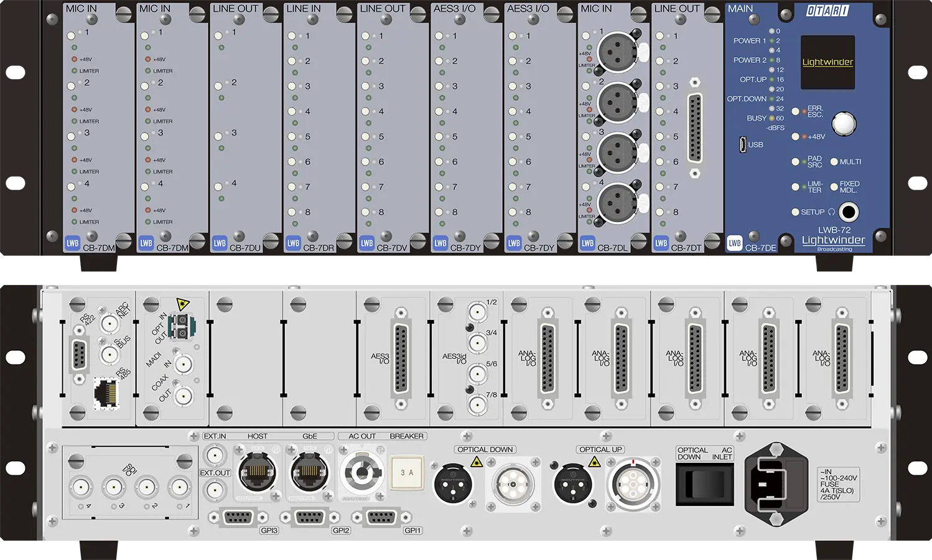932x560 pixels.
Task: Click the laser warning triangle above OPT IN
Action: click(x=183, y=304)
